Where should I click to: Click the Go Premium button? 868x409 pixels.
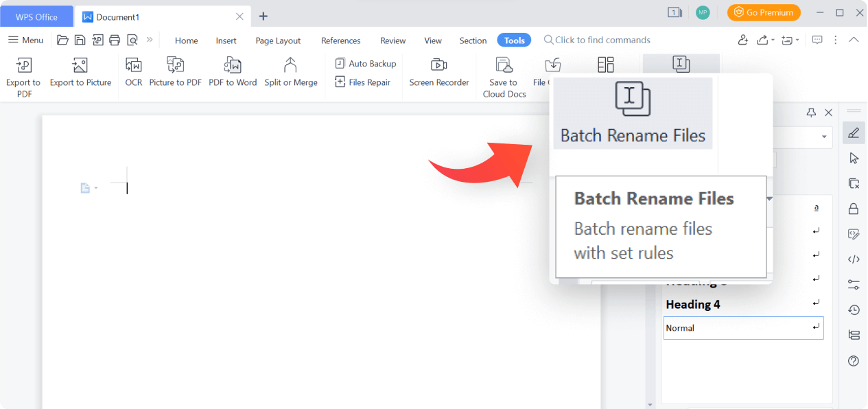click(764, 12)
